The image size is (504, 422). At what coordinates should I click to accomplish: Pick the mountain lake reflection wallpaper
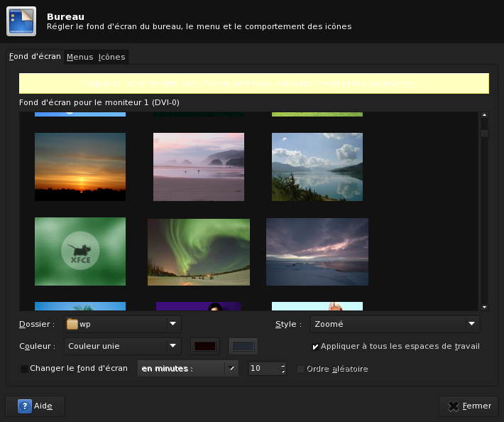point(317,166)
